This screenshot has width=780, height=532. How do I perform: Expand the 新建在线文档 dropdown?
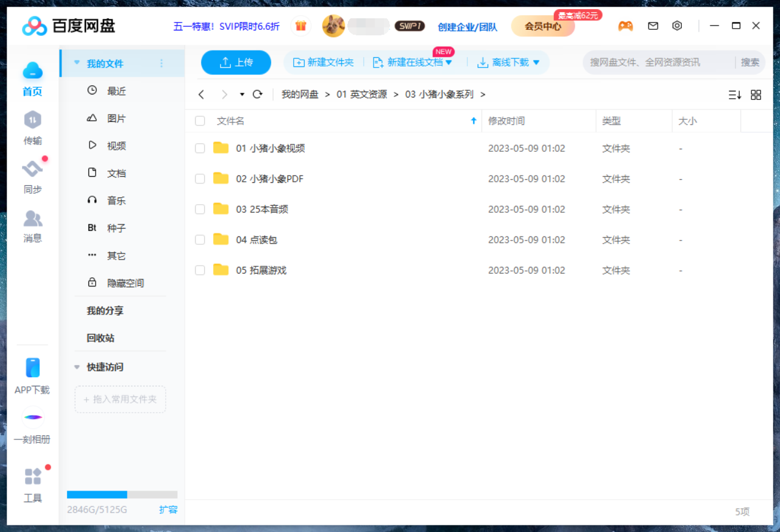[449, 62]
